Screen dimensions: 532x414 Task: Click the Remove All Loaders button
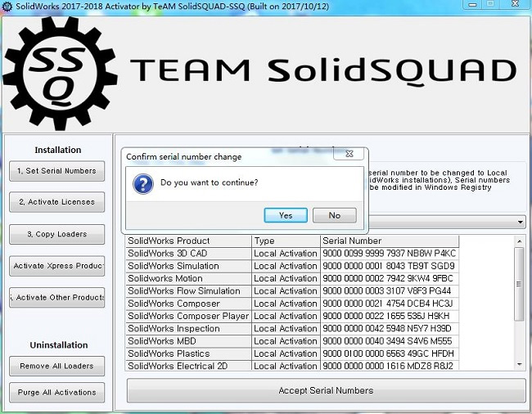(57, 366)
